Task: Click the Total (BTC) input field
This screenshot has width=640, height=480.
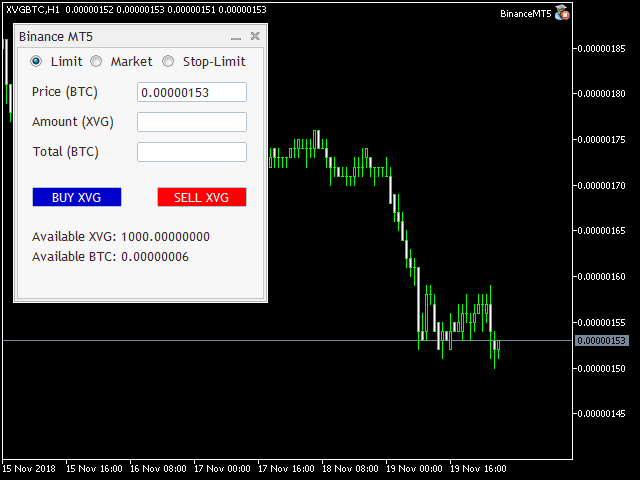Action: coord(192,152)
